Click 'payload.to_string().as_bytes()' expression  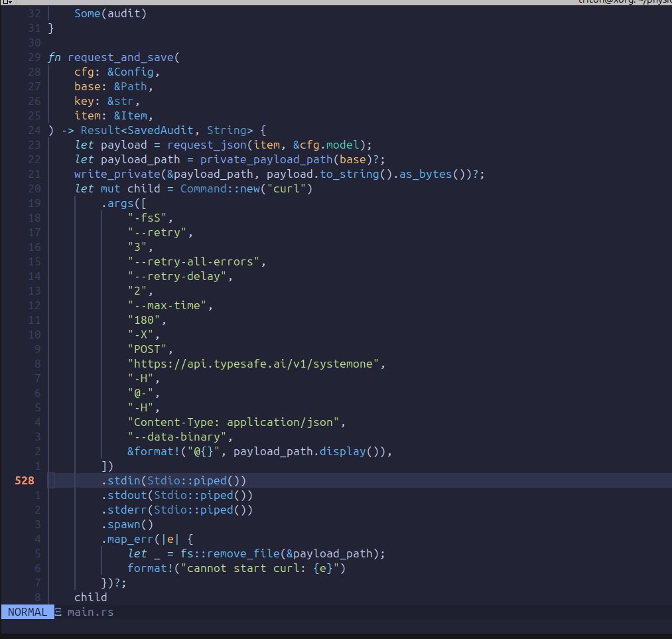[369, 174]
